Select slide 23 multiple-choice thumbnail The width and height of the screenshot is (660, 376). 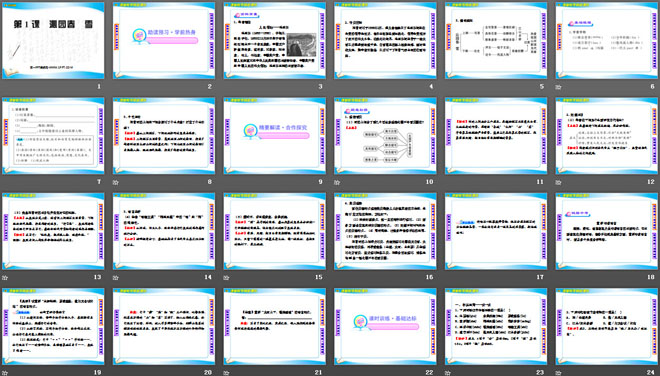pos(496,326)
